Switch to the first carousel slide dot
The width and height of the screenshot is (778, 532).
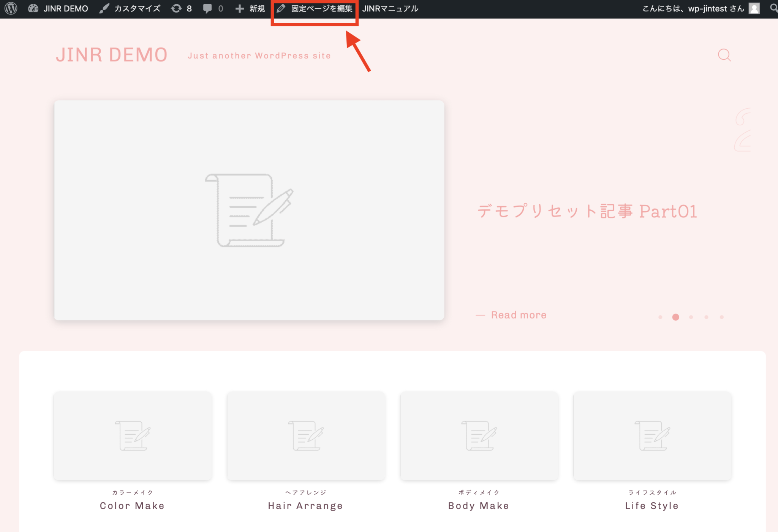pyautogui.click(x=660, y=317)
